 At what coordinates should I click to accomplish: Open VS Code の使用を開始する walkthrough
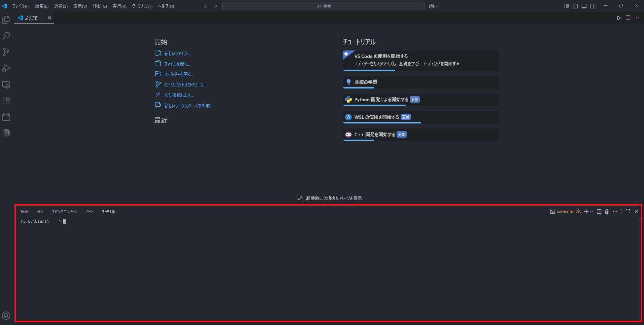[421, 61]
